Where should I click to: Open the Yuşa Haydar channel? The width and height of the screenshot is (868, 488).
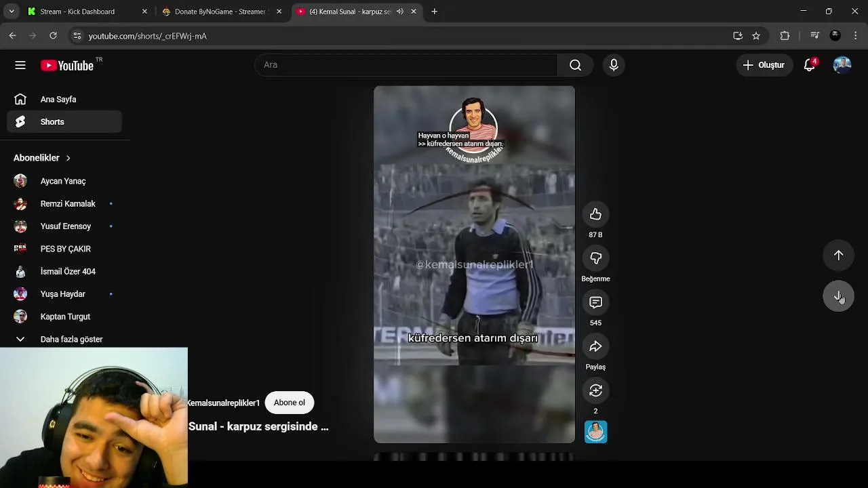[64, 294]
